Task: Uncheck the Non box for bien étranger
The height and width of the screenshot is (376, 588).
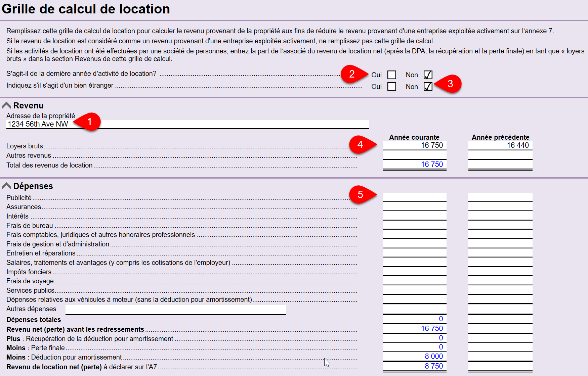Action: pyautogui.click(x=428, y=86)
